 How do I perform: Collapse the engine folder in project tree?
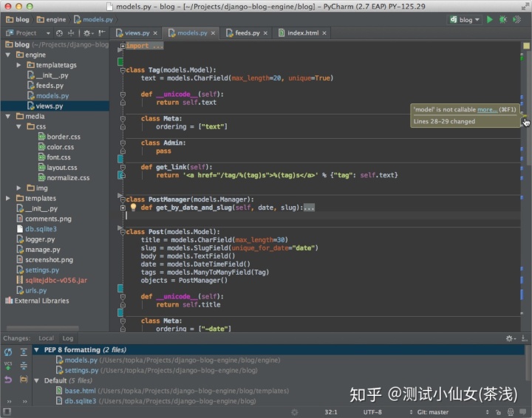click(8, 55)
